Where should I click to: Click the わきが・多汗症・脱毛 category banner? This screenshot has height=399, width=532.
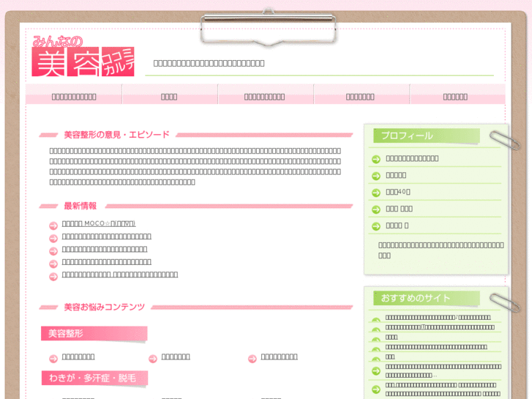coord(94,378)
